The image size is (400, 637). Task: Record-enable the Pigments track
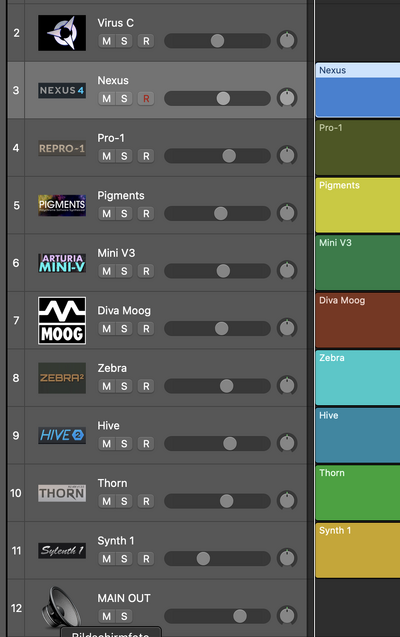pyautogui.click(x=146, y=214)
